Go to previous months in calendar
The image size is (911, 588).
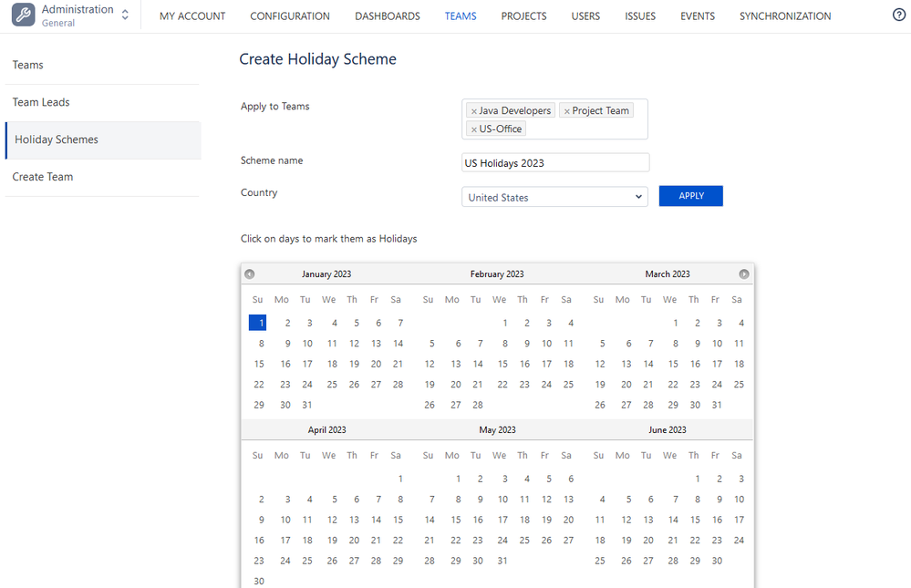point(249,274)
